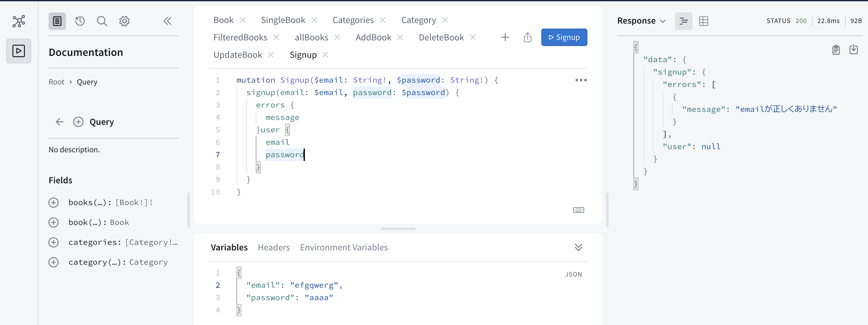
Task: Close the DeleteBook tab
Action: (473, 37)
